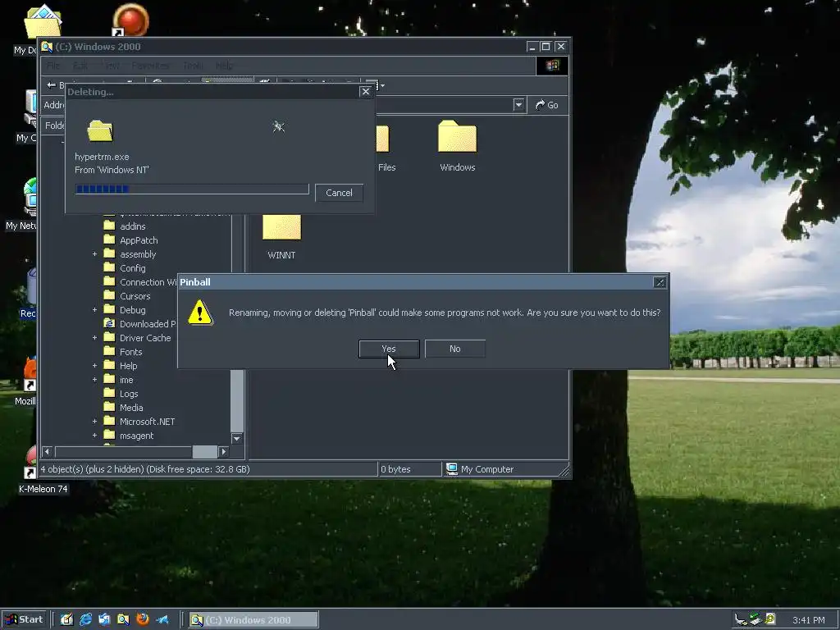Click the Debug folder icon in tree
The height and width of the screenshot is (630, 840).
[x=109, y=309]
